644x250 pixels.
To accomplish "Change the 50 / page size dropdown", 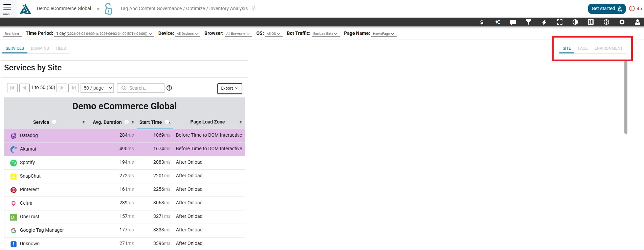I will tap(97, 88).
